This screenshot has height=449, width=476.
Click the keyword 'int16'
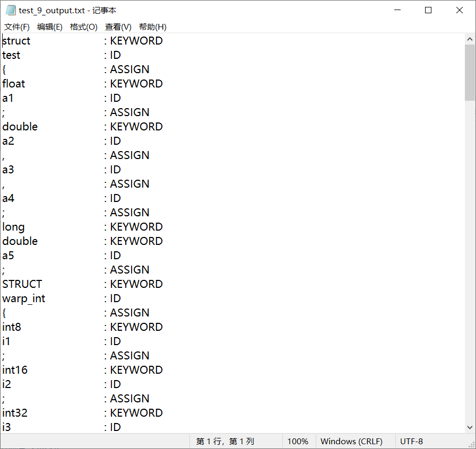coord(15,370)
